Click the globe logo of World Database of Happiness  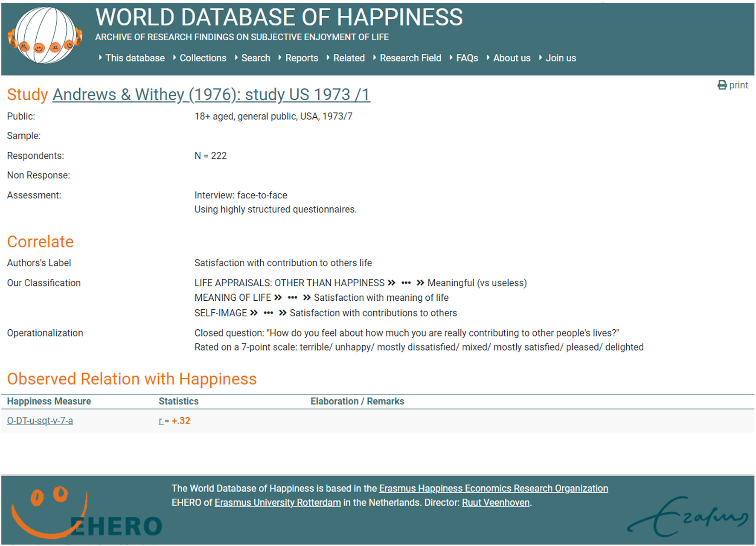coord(45,36)
